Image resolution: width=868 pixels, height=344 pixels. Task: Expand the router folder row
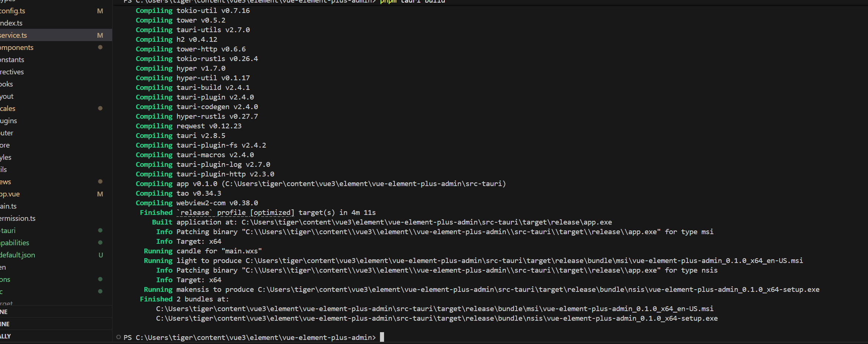click(x=55, y=133)
